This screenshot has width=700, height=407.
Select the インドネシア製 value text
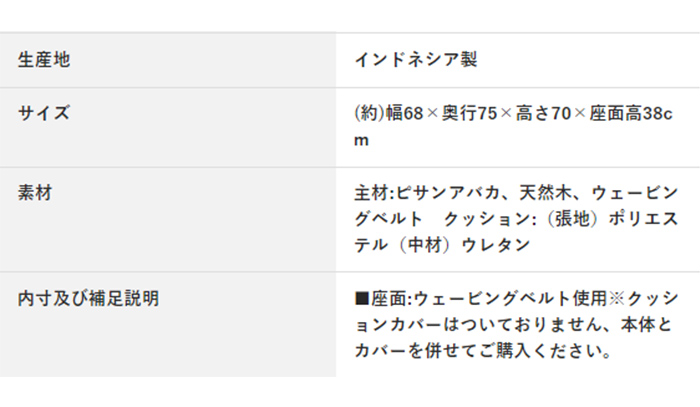(x=416, y=59)
